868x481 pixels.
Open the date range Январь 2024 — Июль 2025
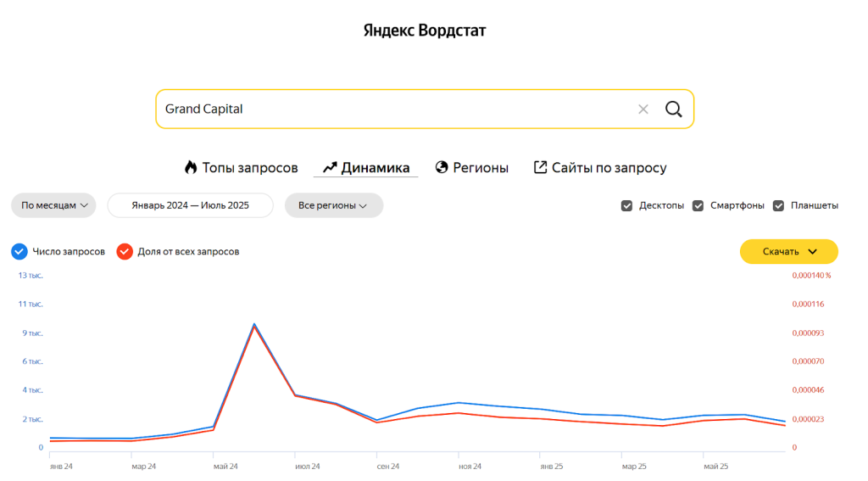[190, 205]
